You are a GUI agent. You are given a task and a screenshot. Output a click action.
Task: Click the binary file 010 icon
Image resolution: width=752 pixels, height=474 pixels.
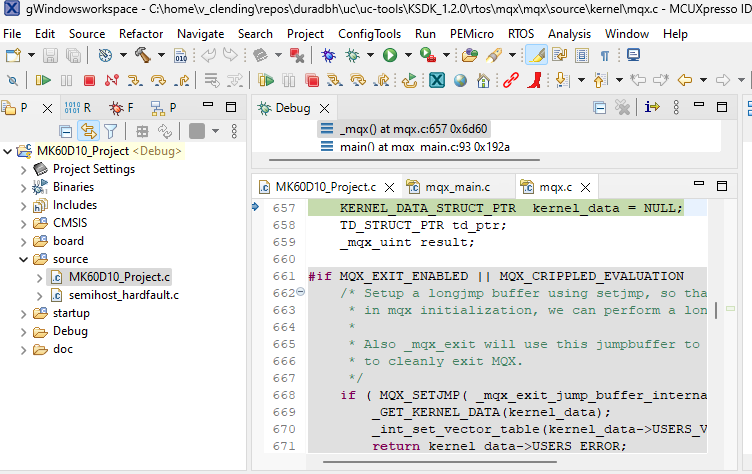tap(180, 56)
